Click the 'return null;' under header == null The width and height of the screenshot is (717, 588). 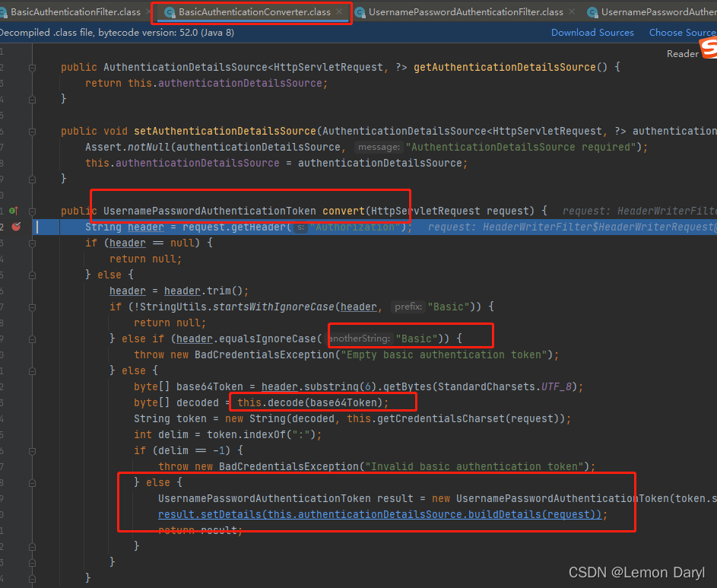pos(145,259)
